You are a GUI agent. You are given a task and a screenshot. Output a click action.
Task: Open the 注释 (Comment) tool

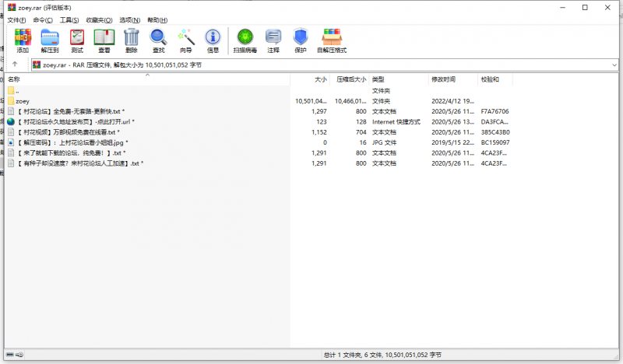pos(273,40)
